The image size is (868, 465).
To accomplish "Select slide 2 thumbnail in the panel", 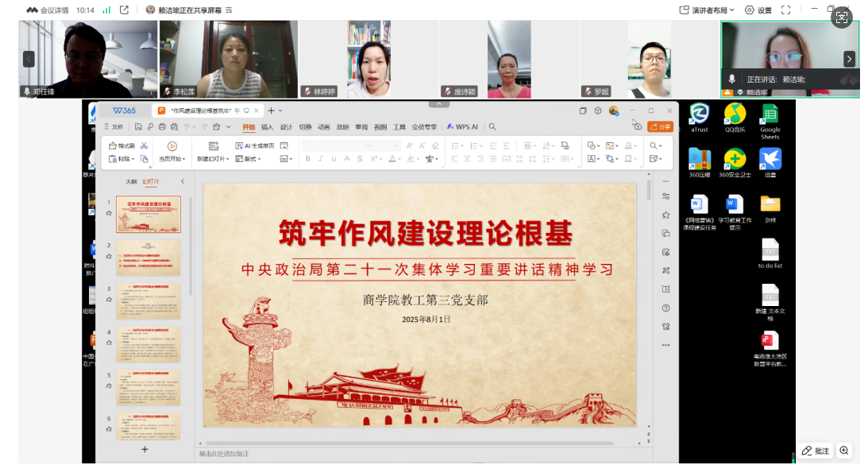I will coord(149,258).
